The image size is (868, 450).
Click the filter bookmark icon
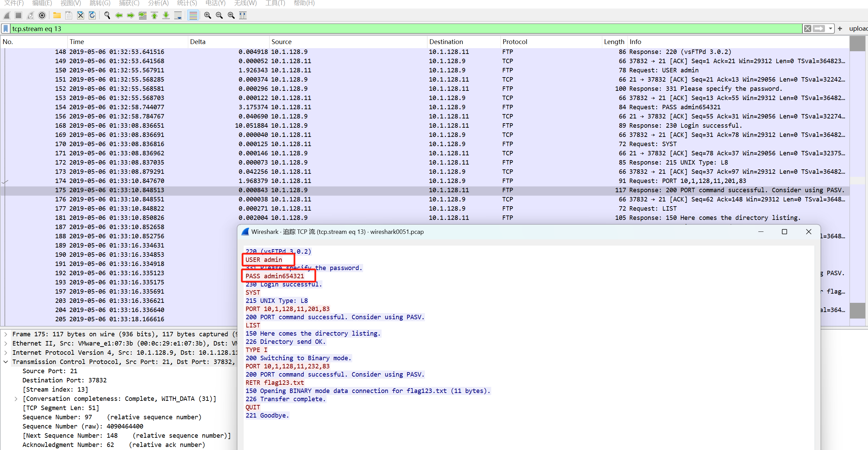pos(6,29)
